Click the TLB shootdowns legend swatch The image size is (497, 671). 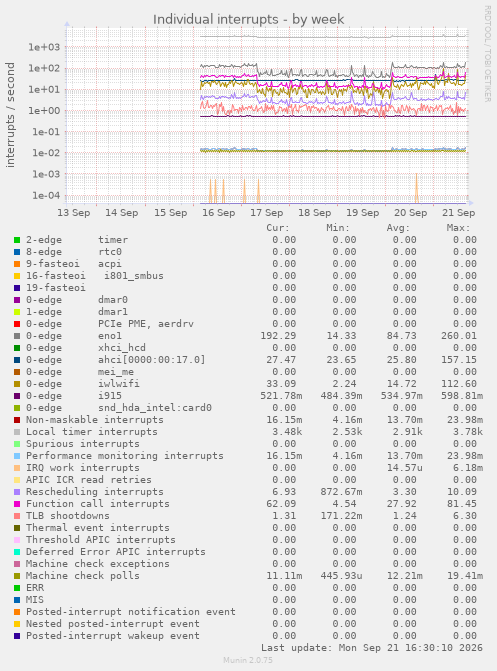(17, 516)
